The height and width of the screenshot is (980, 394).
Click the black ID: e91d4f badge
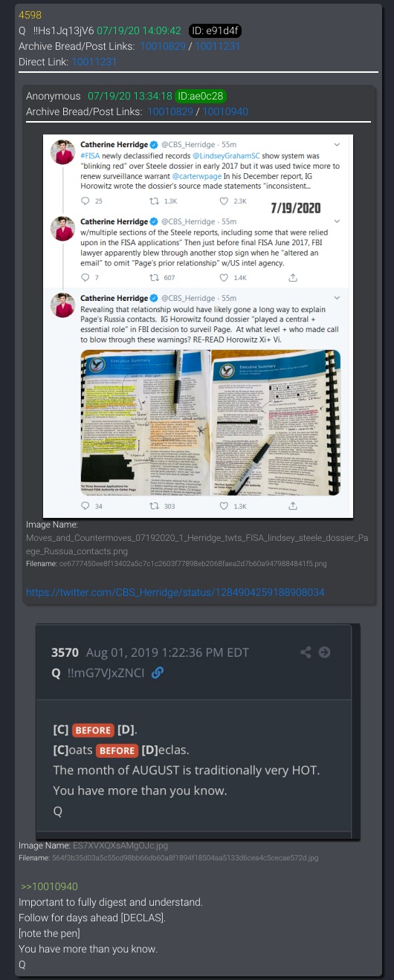coord(209,30)
